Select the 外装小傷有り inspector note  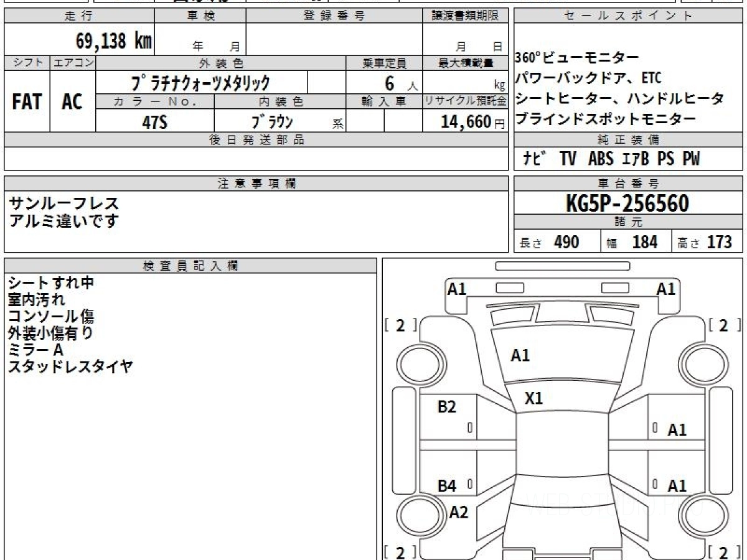point(51,333)
